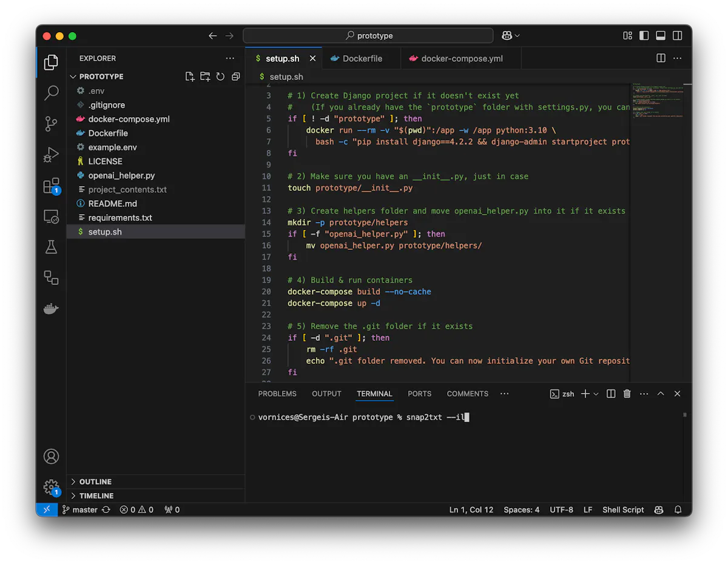Expand the TIMELINE section

click(x=157, y=495)
